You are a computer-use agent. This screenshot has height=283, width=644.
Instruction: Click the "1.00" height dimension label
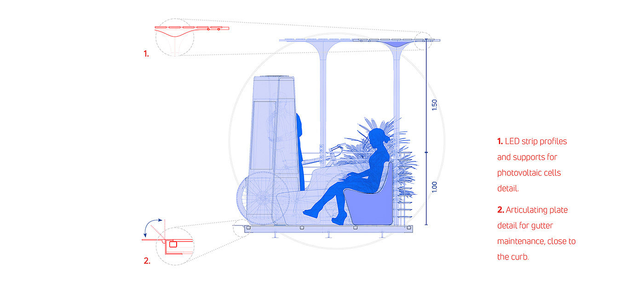click(435, 187)
